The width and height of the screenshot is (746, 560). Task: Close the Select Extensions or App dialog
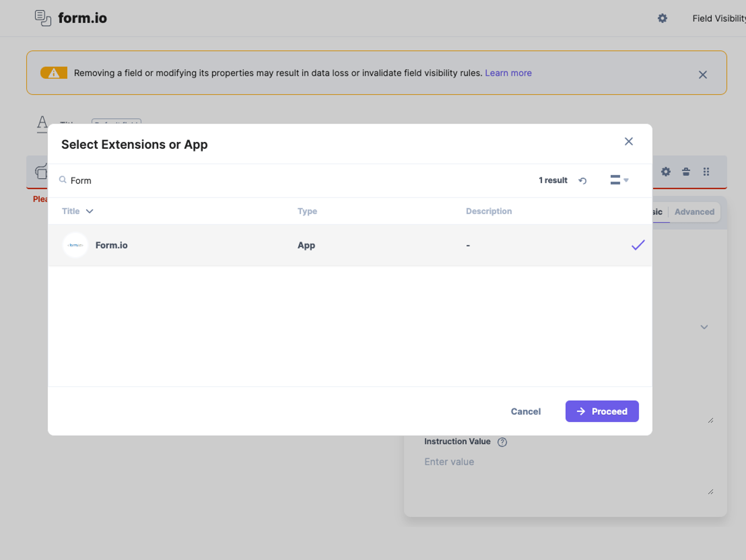click(x=629, y=141)
